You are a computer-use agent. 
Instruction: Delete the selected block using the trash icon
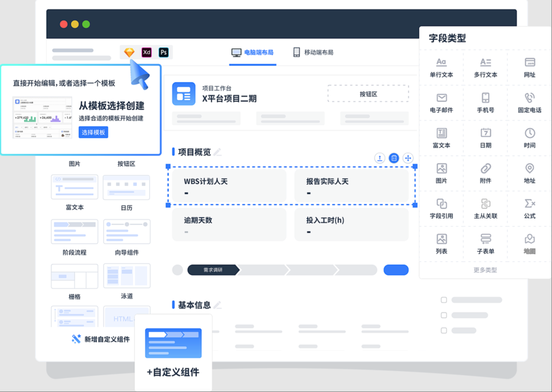(x=394, y=158)
